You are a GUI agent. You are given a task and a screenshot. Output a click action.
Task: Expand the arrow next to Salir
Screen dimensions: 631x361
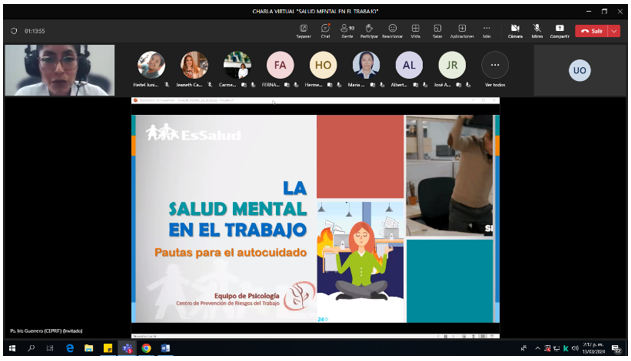point(614,31)
